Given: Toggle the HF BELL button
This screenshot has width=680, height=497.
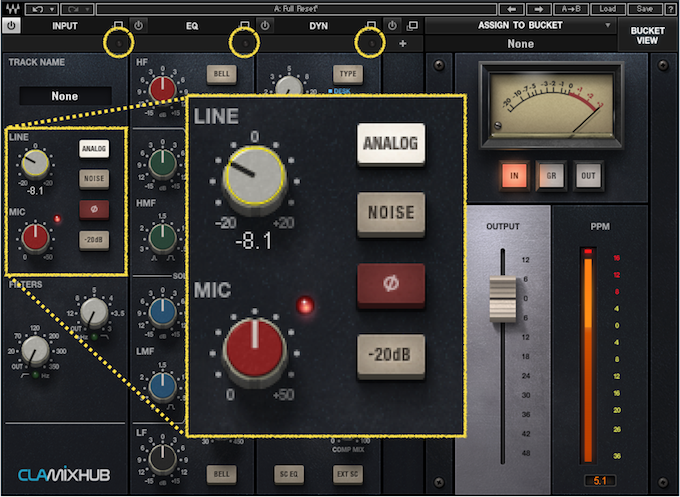Looking at the screenshot, I should pyautogui.click(x=222, y=74).
